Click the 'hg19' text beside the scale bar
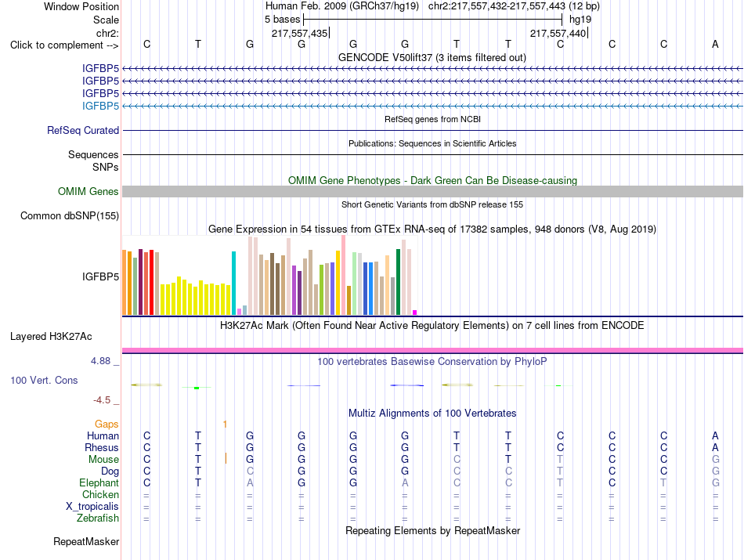Screen dimensions: 744x560 (580, 20)
